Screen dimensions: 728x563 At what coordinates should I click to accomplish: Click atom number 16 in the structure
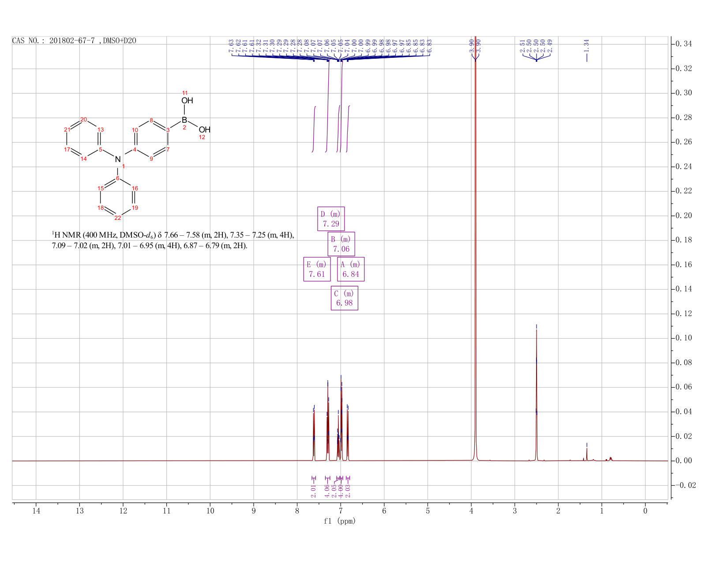tap(135, 188)
